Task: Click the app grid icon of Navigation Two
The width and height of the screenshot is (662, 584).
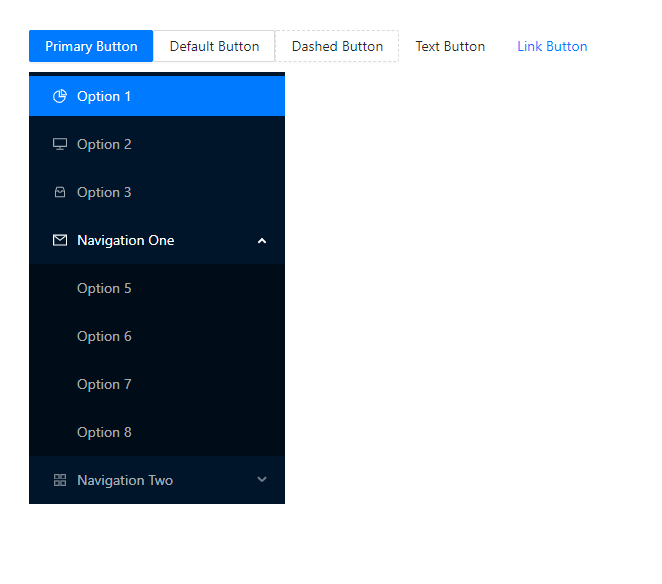Action: coord(60,480)
